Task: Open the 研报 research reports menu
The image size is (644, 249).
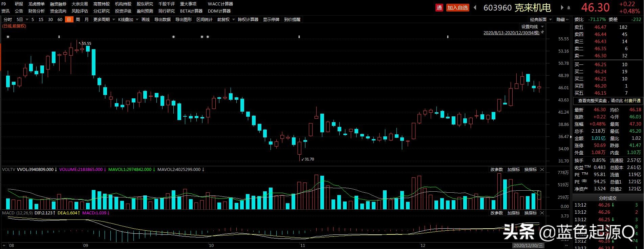Action: click(x=19, y=4)
